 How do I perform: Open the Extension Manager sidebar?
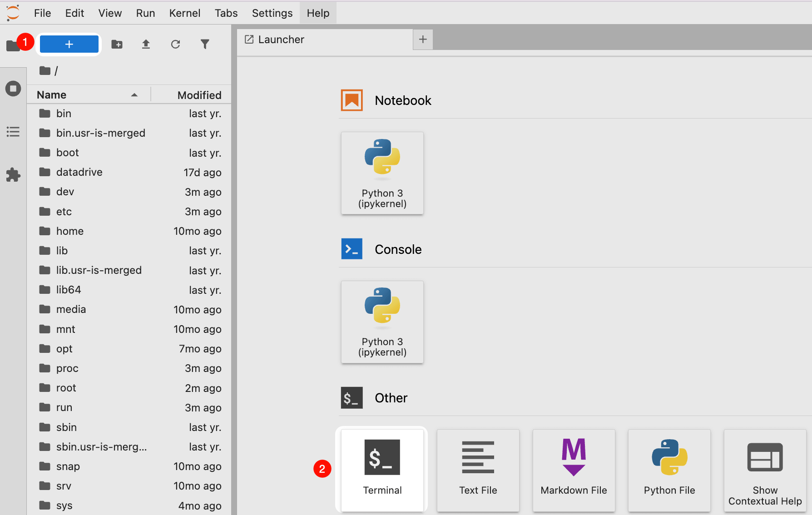point(13,175)
